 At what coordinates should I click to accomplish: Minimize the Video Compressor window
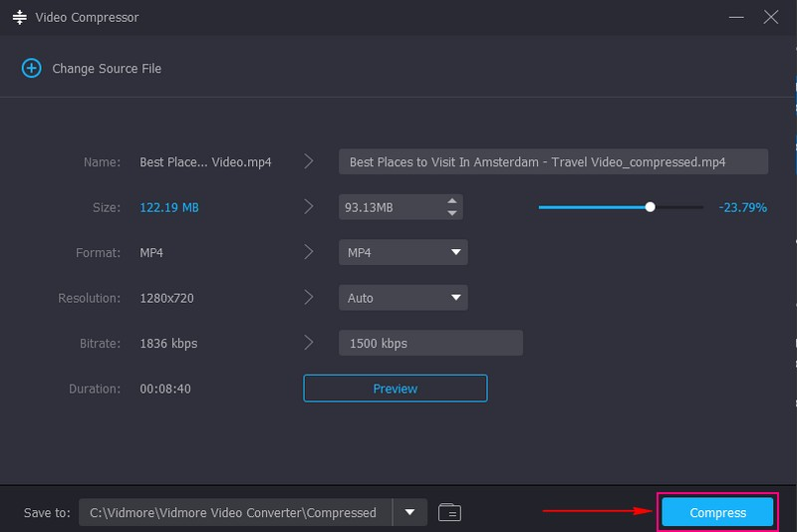point(736,18)
